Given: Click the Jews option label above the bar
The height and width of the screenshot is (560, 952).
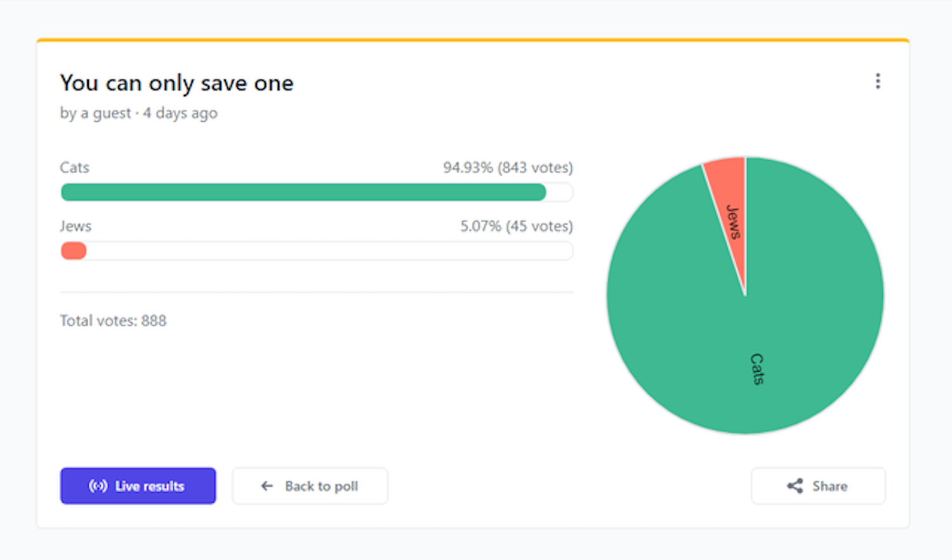Looking at the screenshot, I should tap(76, 226).
